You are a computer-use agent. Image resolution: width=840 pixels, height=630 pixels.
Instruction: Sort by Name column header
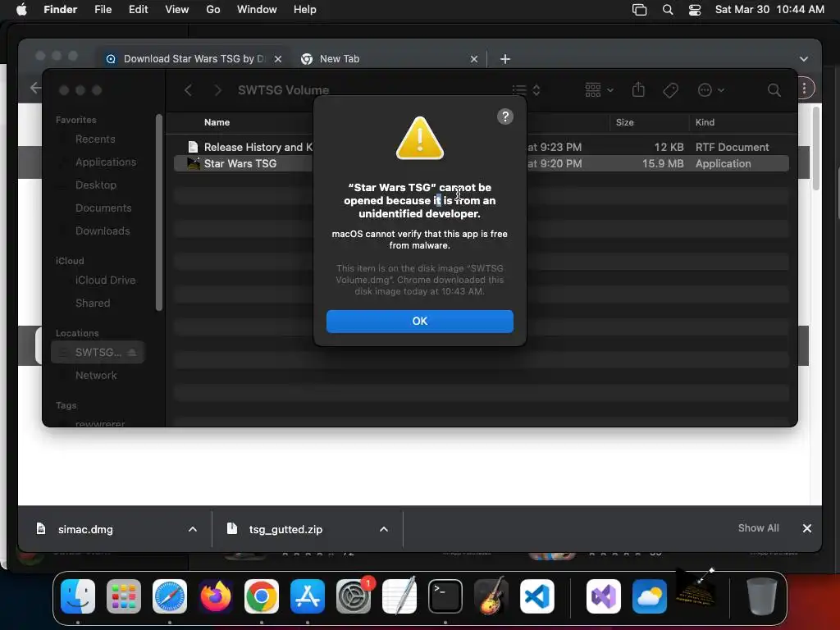coord(217,122)
